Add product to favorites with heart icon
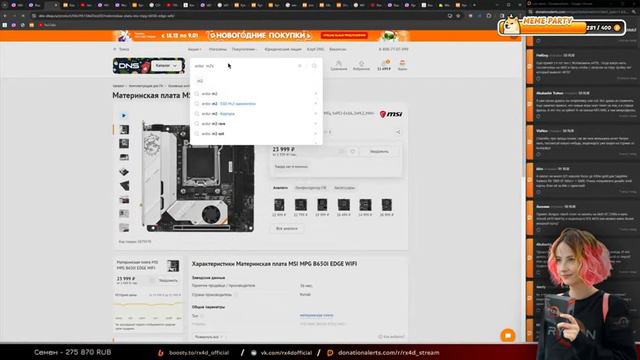Screen dimensions: 640x360 point(352,151)
